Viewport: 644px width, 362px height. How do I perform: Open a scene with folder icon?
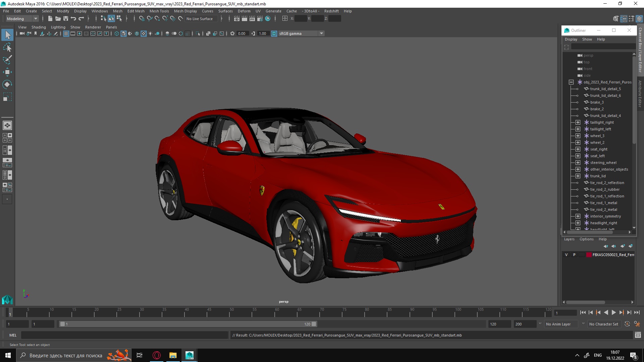(58, 19)
